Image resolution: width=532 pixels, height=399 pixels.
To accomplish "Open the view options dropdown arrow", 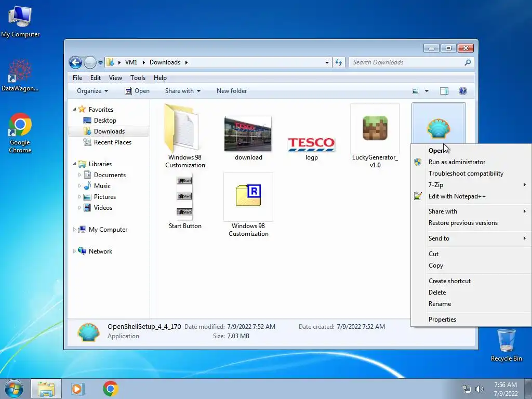I will pyautogui.click(x=427, y=91).
